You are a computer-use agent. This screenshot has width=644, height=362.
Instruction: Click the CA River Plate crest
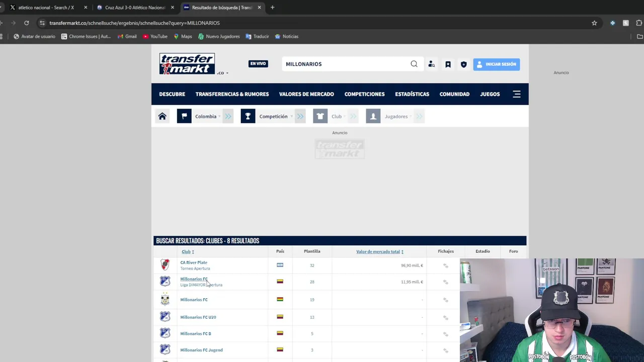[165, 265]
